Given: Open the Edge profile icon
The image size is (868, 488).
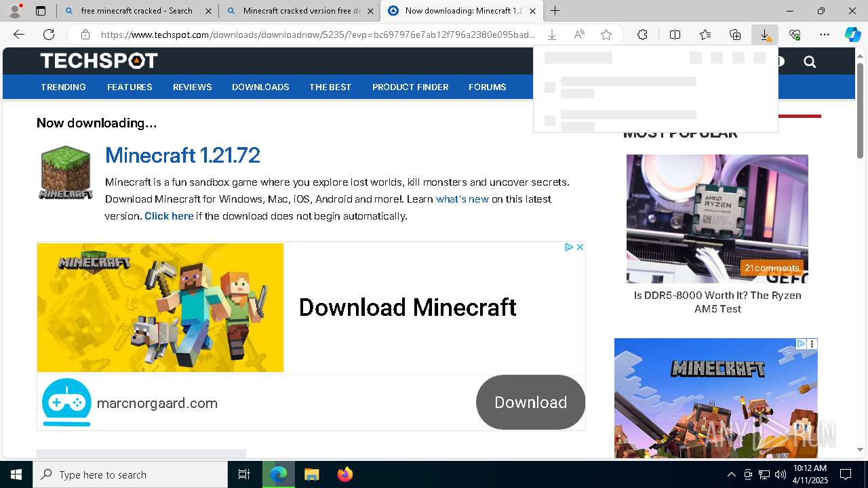Looking at the screenshot, I should (x=15, y=11).
